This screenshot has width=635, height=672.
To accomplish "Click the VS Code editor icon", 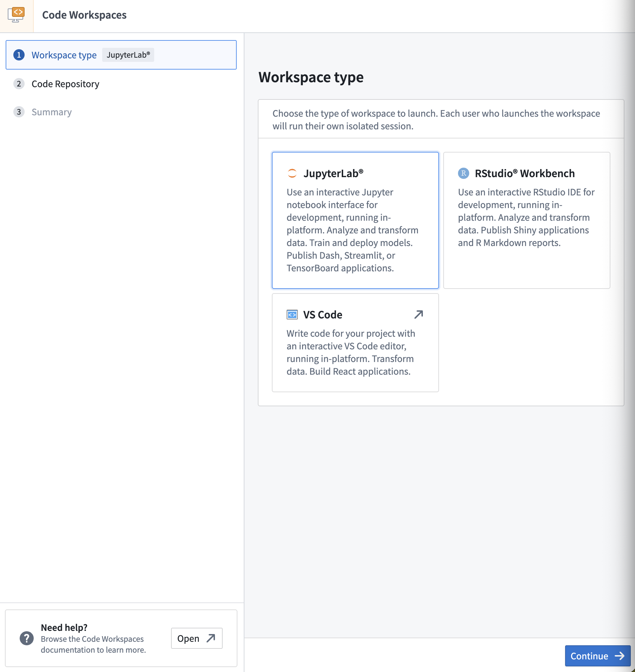I will coord(292,315).
